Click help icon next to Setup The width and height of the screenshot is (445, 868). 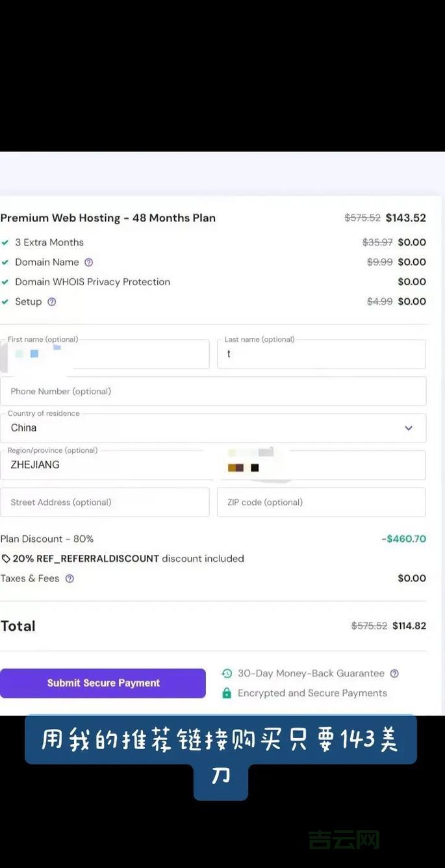click(x=52, y=301)
